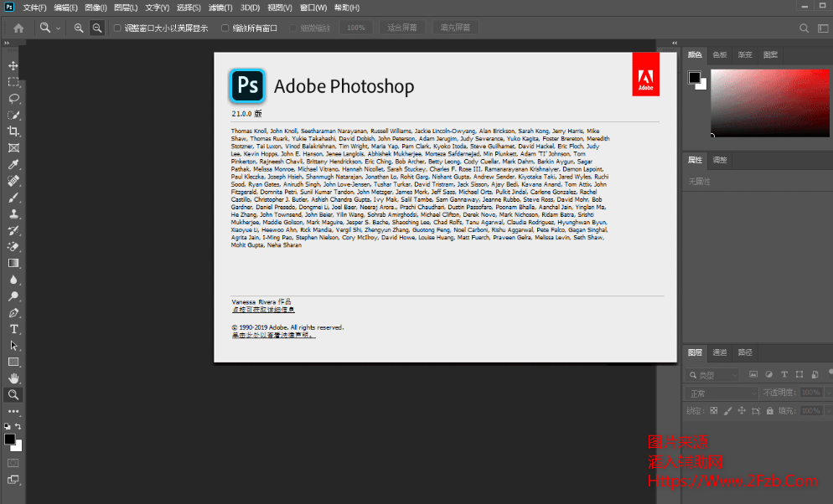This screenshot has height=504, width=833.
Task: Select the Lasso tool
Action: (x=13, y=98)
